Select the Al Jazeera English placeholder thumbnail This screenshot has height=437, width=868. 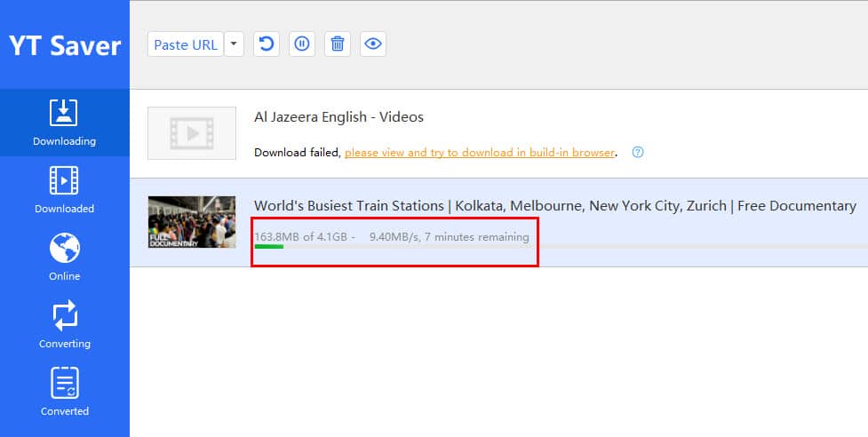pyautogui.click(x=192, y=133)
